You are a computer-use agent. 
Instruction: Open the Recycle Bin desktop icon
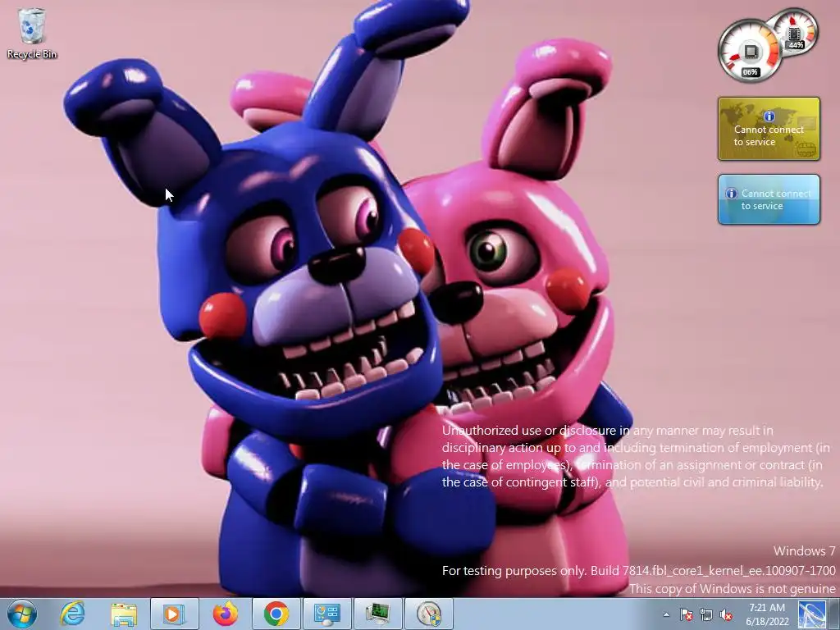point(32,33)
